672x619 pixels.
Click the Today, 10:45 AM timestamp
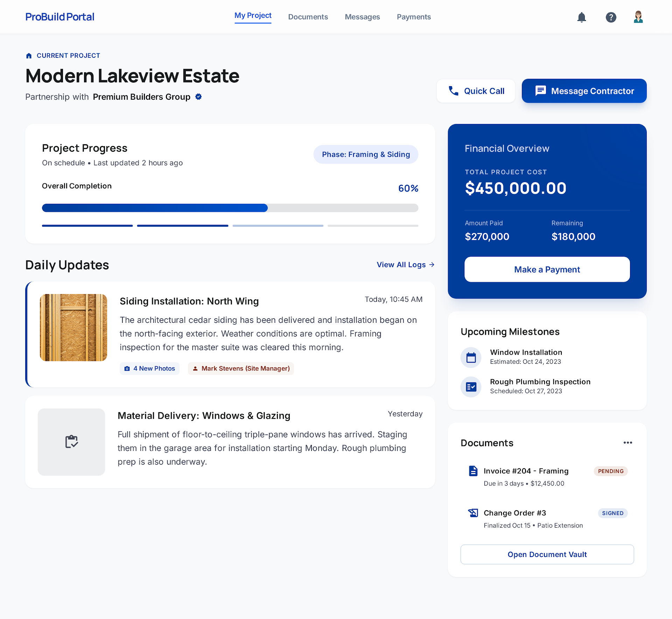(x=394, y=299)
